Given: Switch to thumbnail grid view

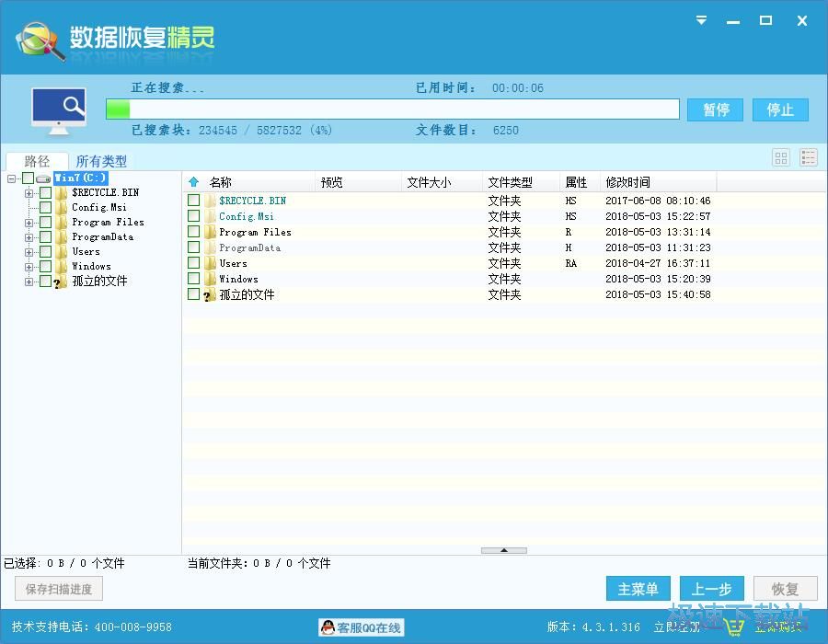Looking at the screenshot, I should pos(781,157).
